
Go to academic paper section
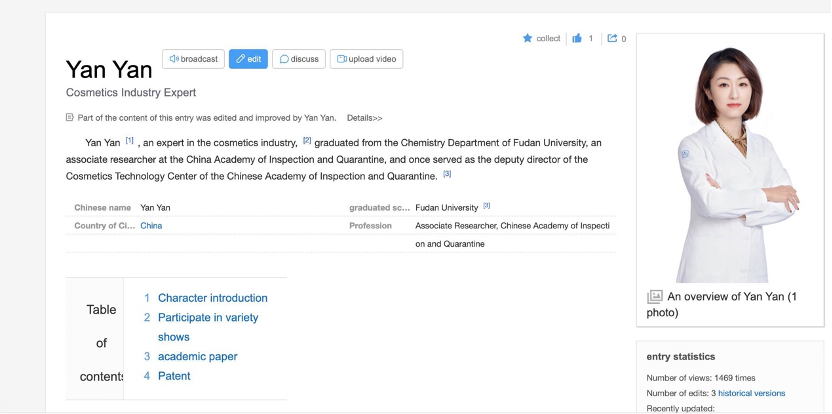tap(197, 357)
